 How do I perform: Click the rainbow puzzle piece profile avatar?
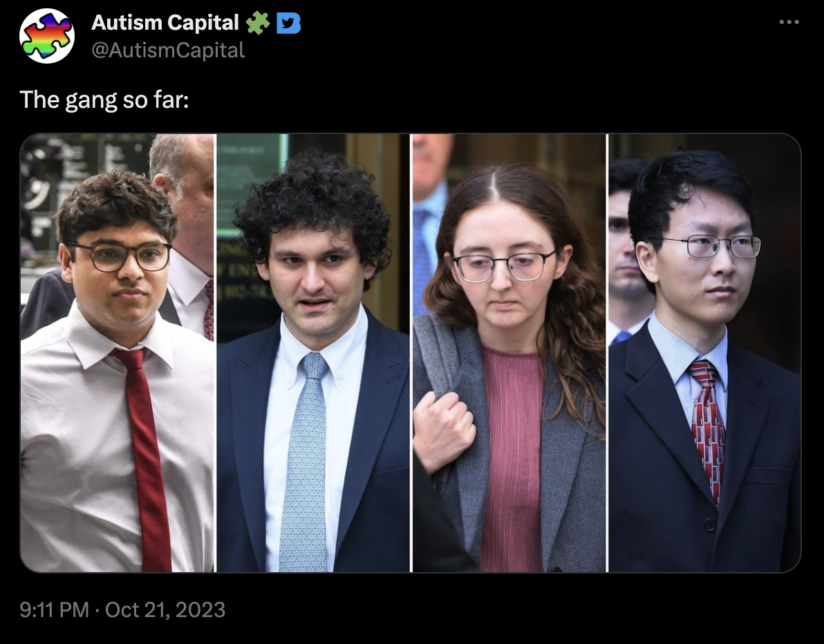click(x=47, y=36)
